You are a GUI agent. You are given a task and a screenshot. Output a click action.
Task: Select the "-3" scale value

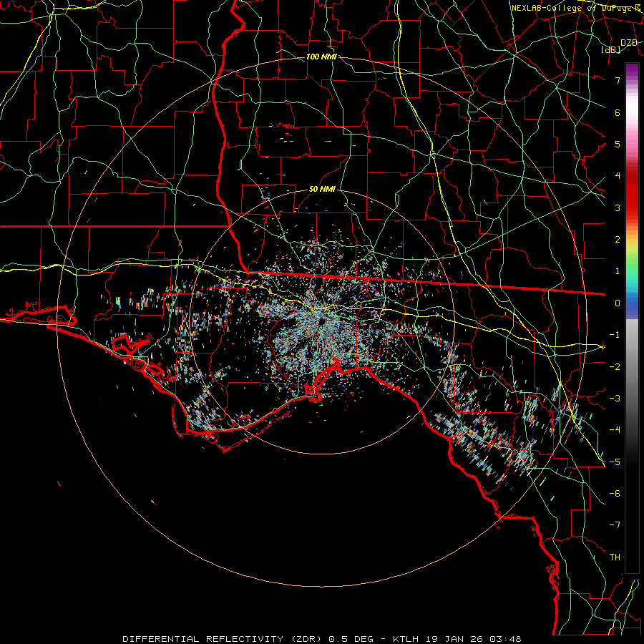pyautogui.click(x=615, y=399)
